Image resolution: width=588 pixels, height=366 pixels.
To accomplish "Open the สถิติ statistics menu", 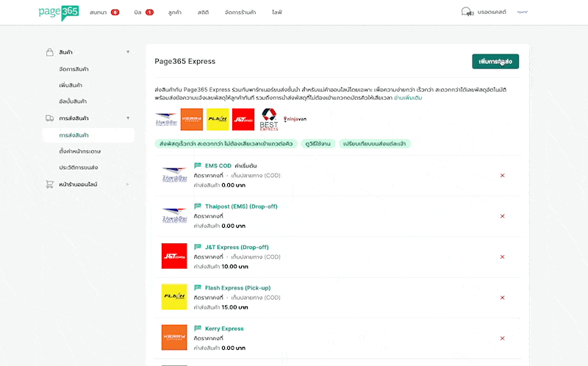I will click(203, 12).
